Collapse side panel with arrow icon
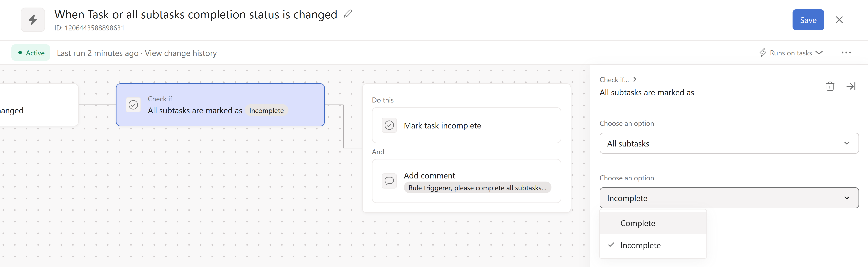 click(x=851, y=86)
